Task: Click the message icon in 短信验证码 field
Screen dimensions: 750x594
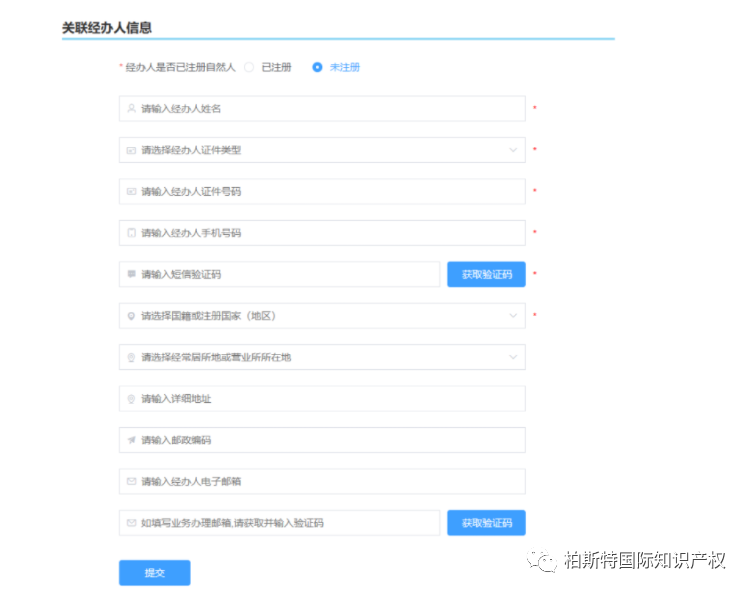Action: pyautogui.click(x=131, y=274)
